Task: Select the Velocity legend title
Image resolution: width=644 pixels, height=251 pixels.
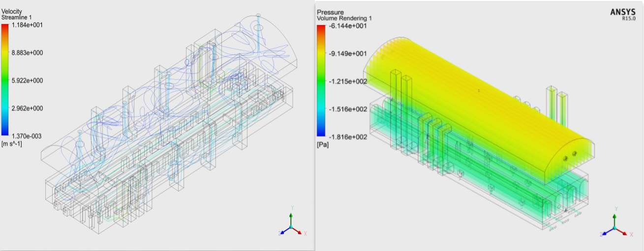Action: (12, 11)
